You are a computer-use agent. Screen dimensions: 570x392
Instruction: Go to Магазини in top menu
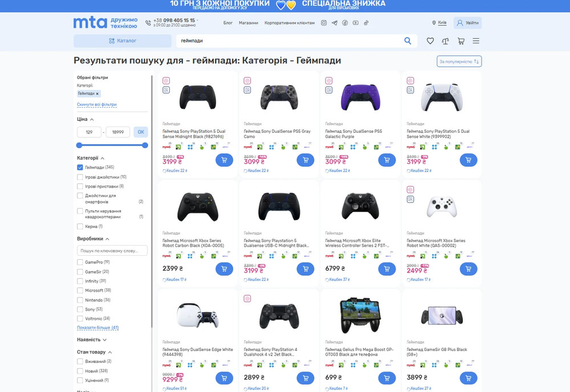point(249,23)
